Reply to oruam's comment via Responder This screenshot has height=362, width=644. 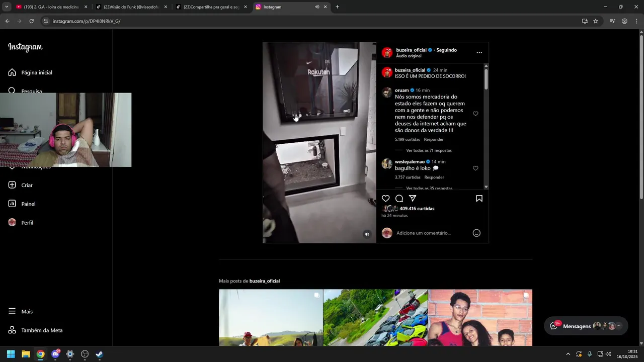434,139
